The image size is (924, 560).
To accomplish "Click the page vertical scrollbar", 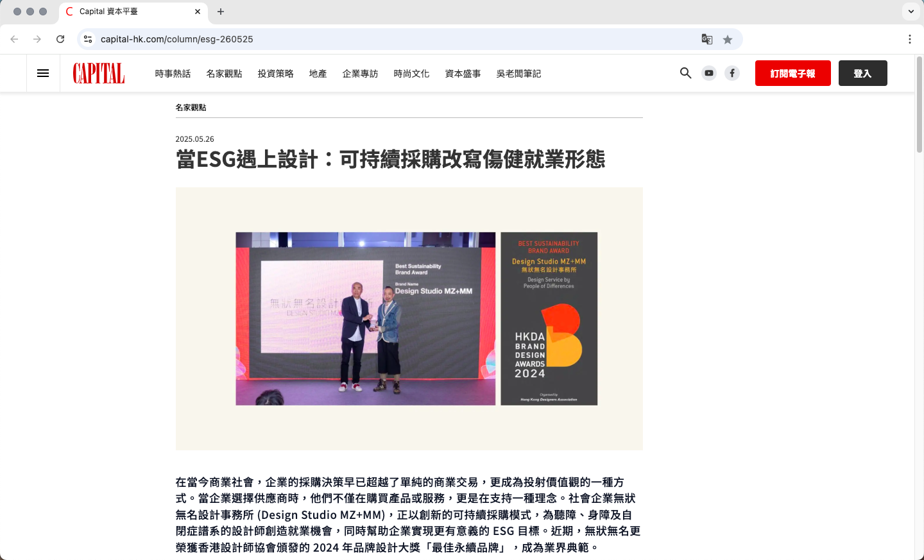I will 919,105.
